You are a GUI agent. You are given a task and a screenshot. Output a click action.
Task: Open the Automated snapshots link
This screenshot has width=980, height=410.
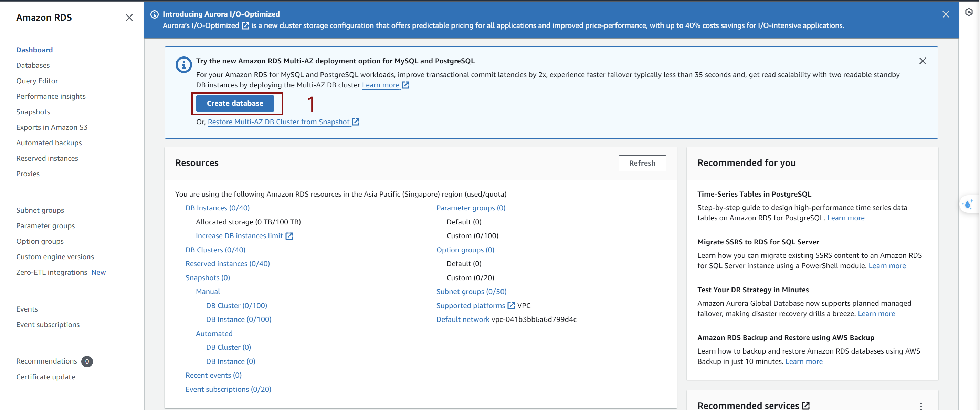point(214,334)
